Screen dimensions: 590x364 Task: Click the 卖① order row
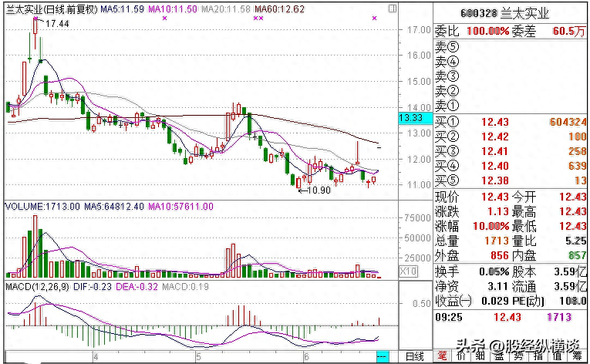[x=511, y=106]
